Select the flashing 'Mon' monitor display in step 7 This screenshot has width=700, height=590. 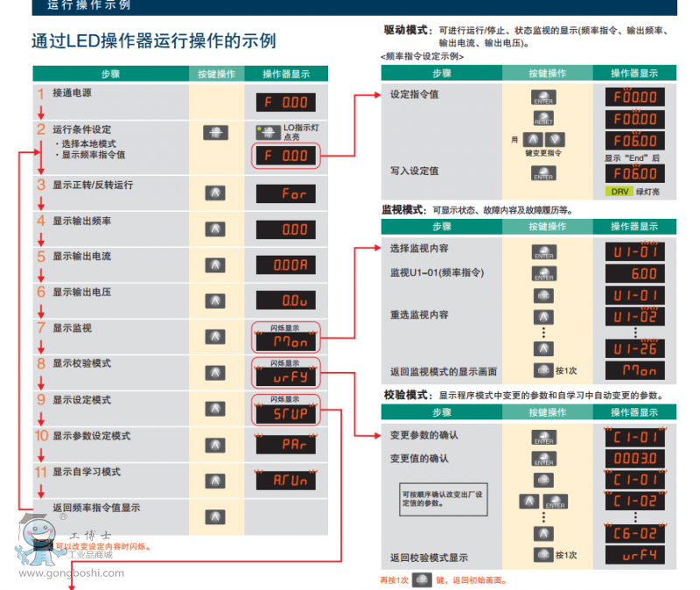(x=286, y=341)
